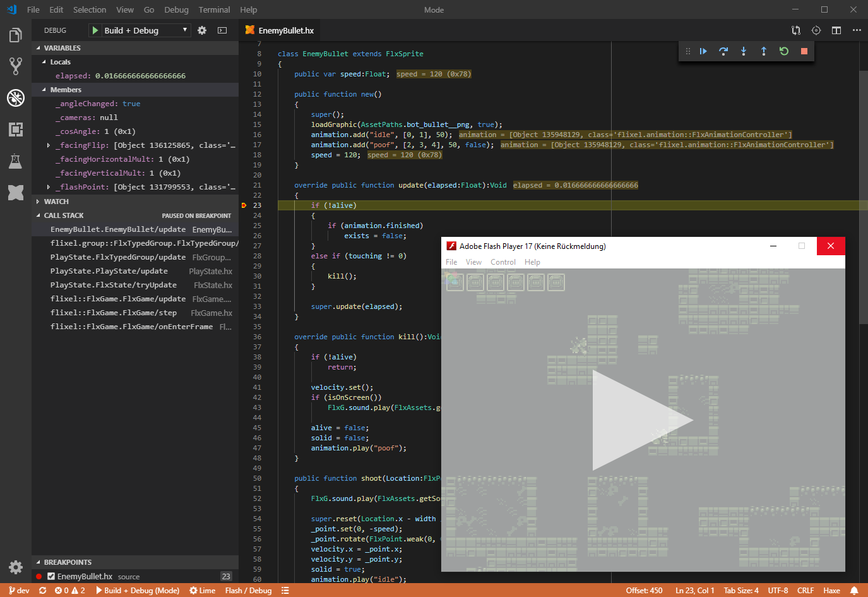This screenshot has width=868, height=597.
Task: Open the File menu in VS Code
Action: 33,9
